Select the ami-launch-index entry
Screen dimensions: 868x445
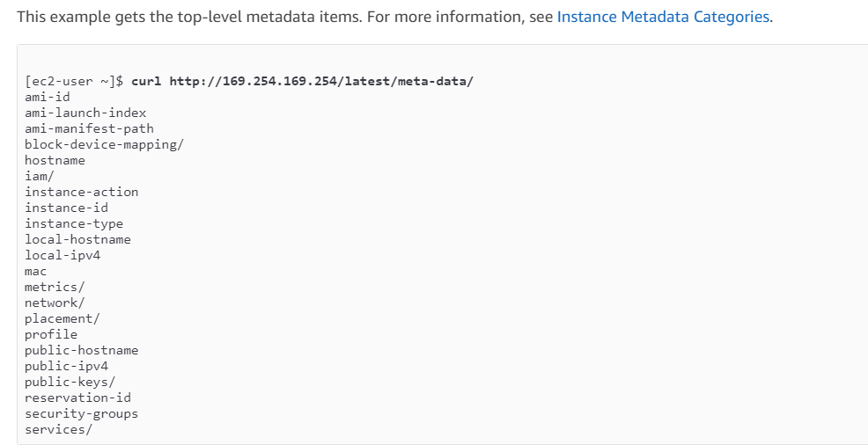pyautogui.click(x=85, y=113)
